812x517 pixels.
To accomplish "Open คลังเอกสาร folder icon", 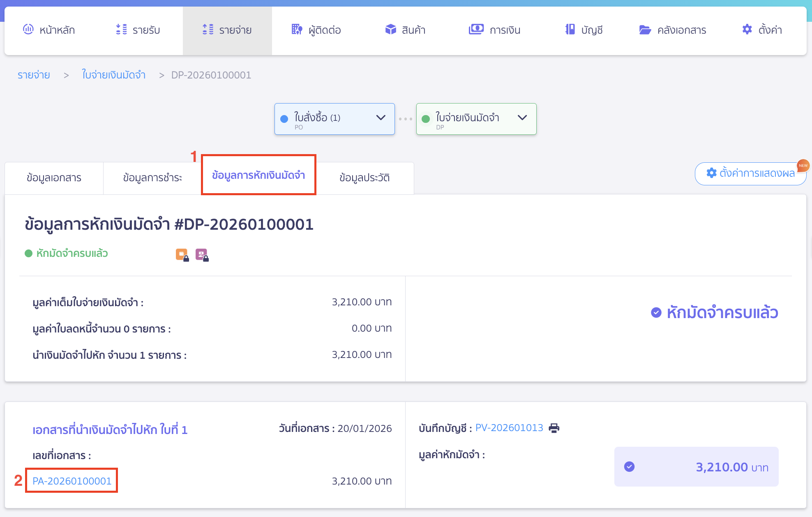I will (x=645, y=30).
